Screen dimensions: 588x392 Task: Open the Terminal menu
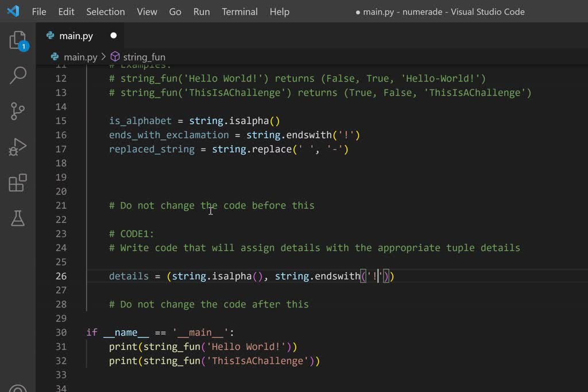click(x=239, y=11)
